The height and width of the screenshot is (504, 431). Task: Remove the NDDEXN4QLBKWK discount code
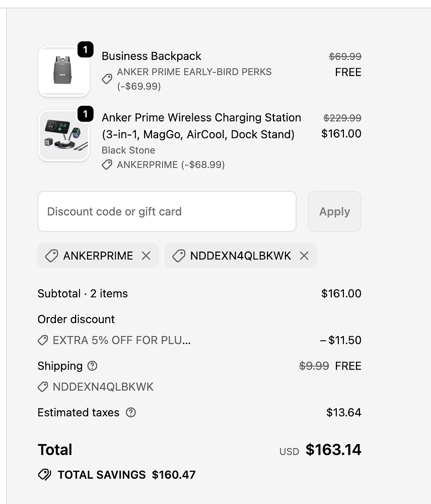[x=304, y=256]
